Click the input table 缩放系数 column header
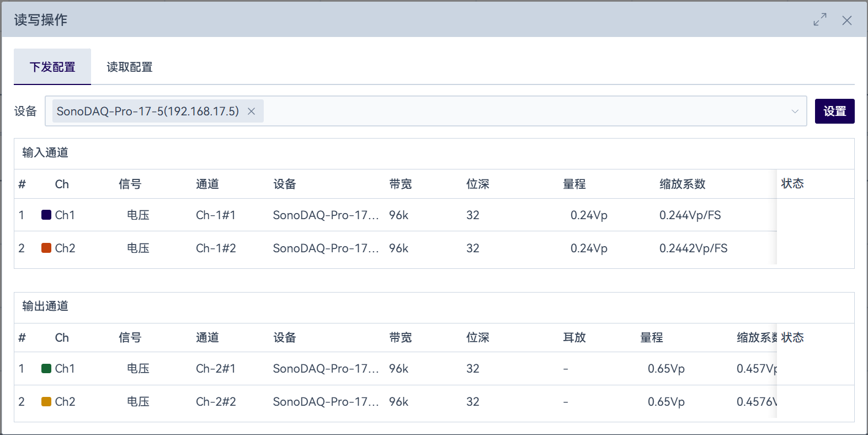This screenshot has height=435, width=868. point(682,184)
